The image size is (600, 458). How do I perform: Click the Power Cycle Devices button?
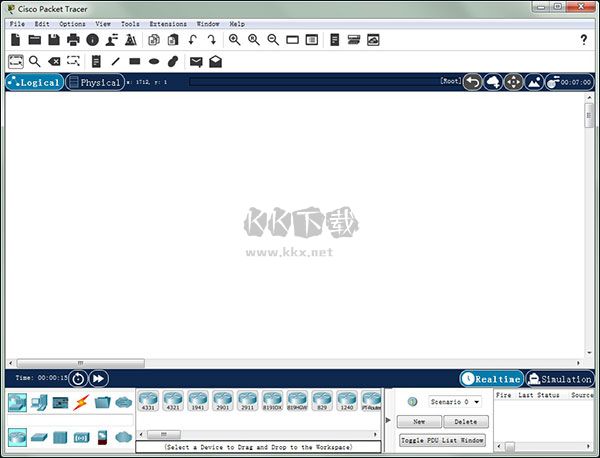78,379
